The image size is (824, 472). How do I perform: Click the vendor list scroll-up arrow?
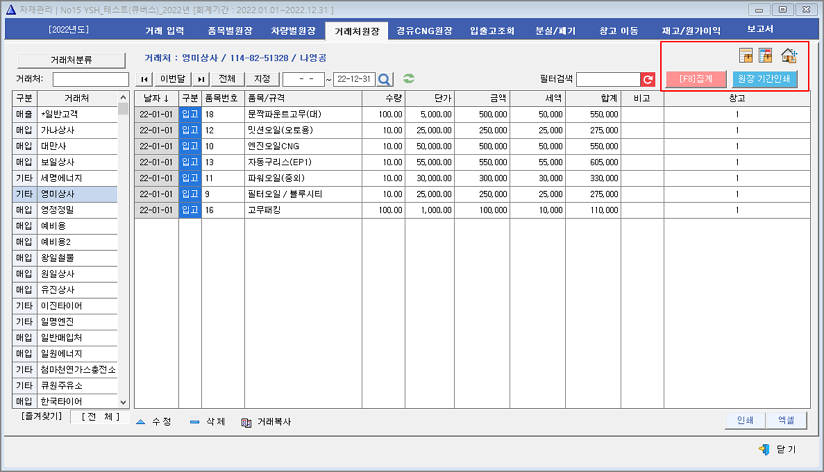[123, 98]
